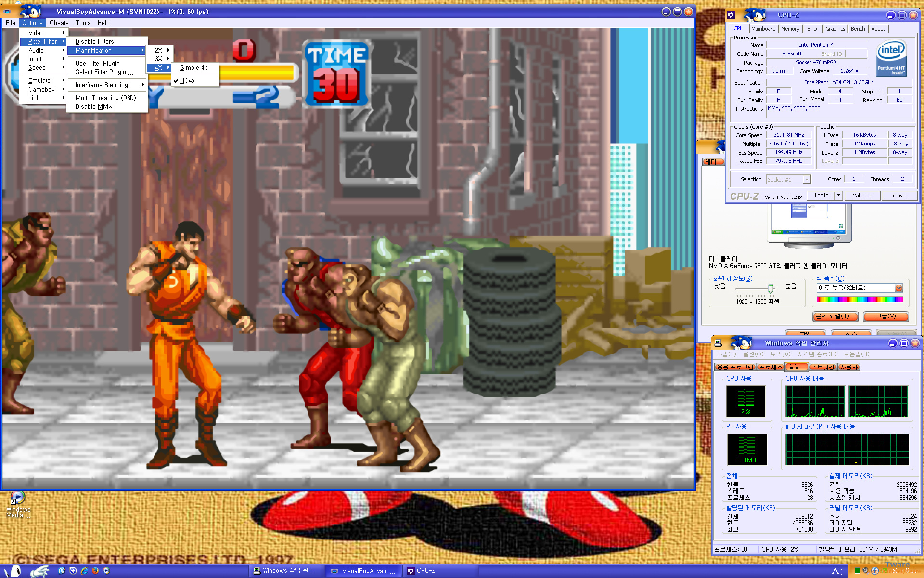Click the screen resolution slider handle
The height and width of the screenshot is (578, 924).
[770, 289]
